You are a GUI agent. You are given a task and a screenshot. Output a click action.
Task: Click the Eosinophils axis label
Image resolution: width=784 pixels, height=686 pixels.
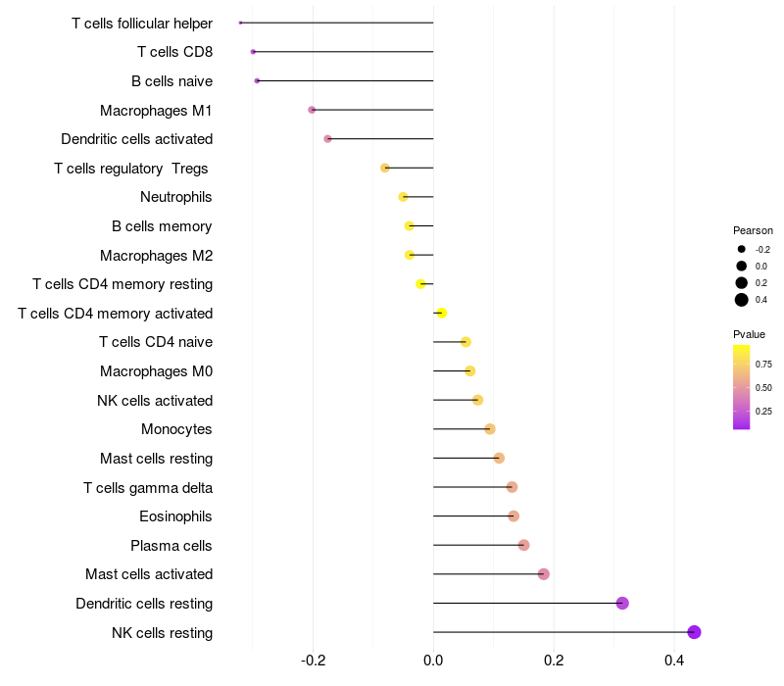pyautogui.click(x=175, y=516)
